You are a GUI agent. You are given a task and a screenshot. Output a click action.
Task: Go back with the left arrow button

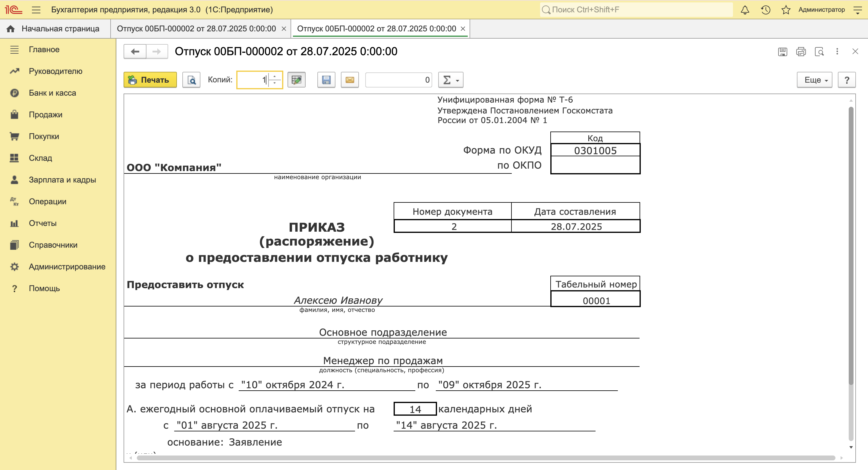coord(135,52)
